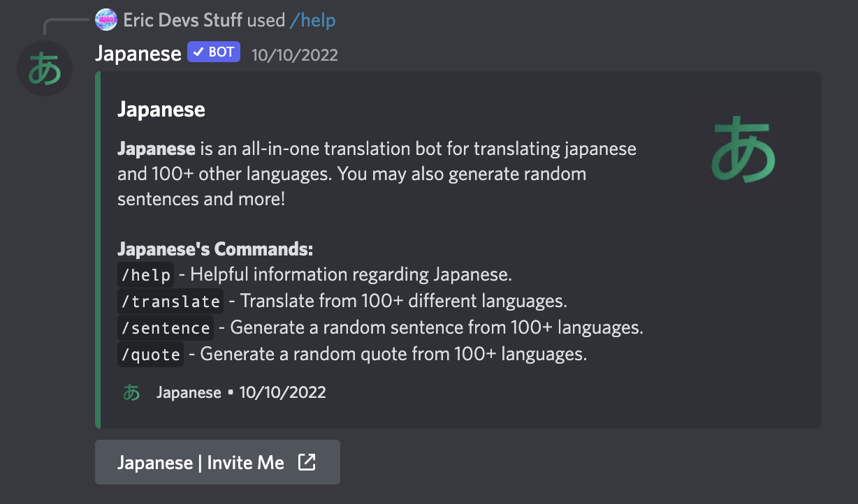This screenshot has width=858, height=504.
Task: Click the external link icon on Invite Me
Action: pyautogui.click(x=307, y=462)
